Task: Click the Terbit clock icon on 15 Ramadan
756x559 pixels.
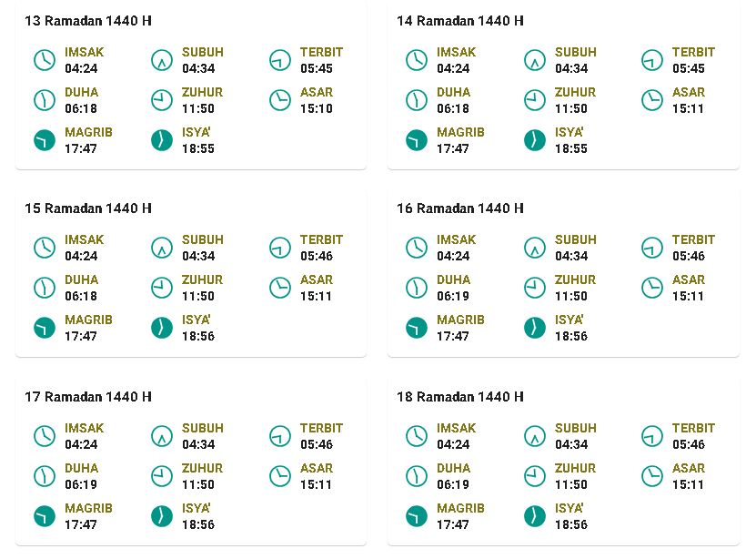Action: (279, 248)
